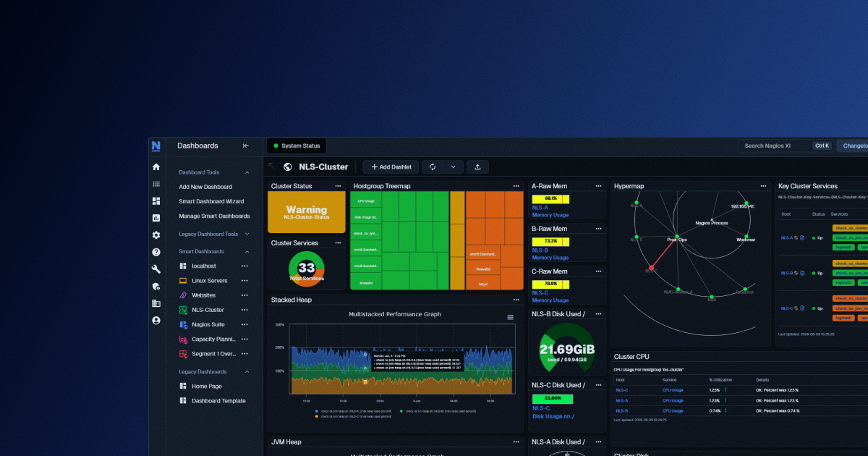
Task: Open the Reports bar chart icon
Action: 156,218
